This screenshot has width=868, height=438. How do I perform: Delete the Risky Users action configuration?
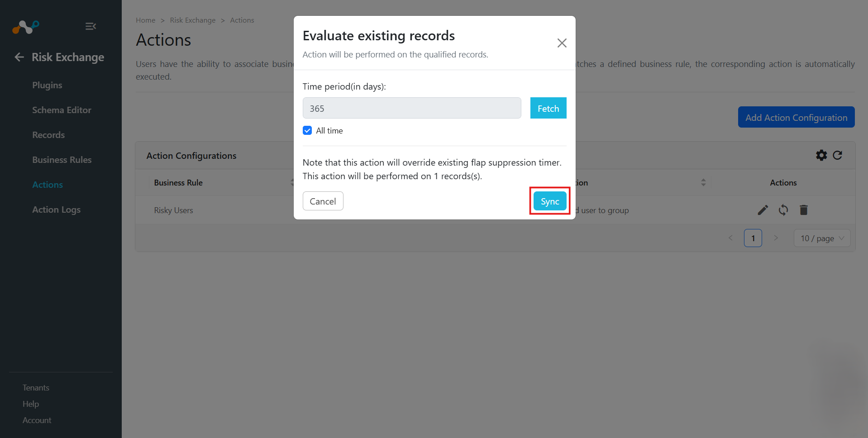804,210
